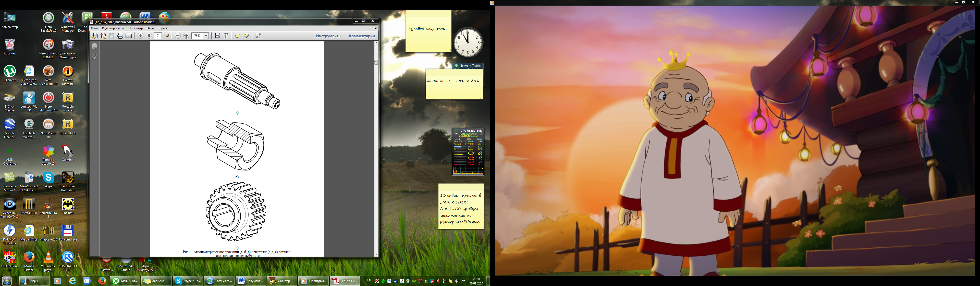Select The Bat! desktop icon
980x286 pixels.
point(68,207)
